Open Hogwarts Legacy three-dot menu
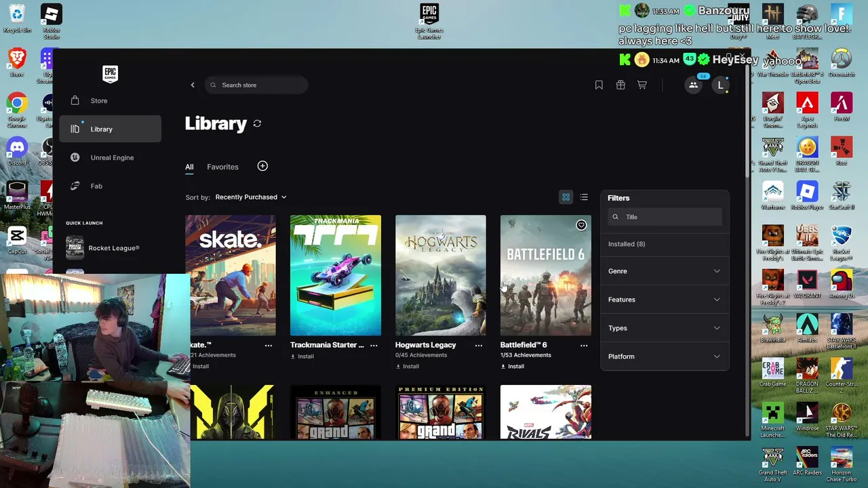Viewport: 868px width, 488px height. [479, 345]
